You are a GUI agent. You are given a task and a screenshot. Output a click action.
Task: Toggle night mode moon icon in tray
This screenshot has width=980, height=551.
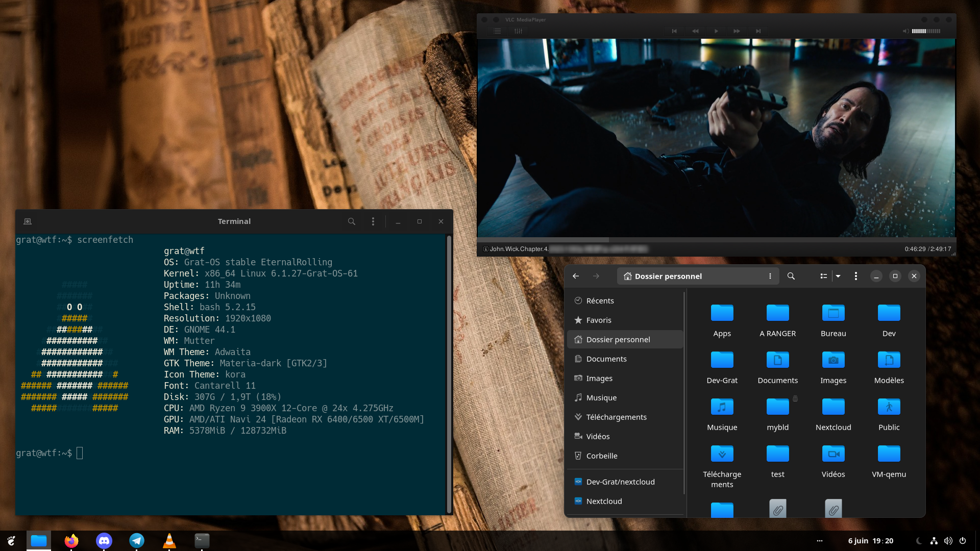pos(919,541)
